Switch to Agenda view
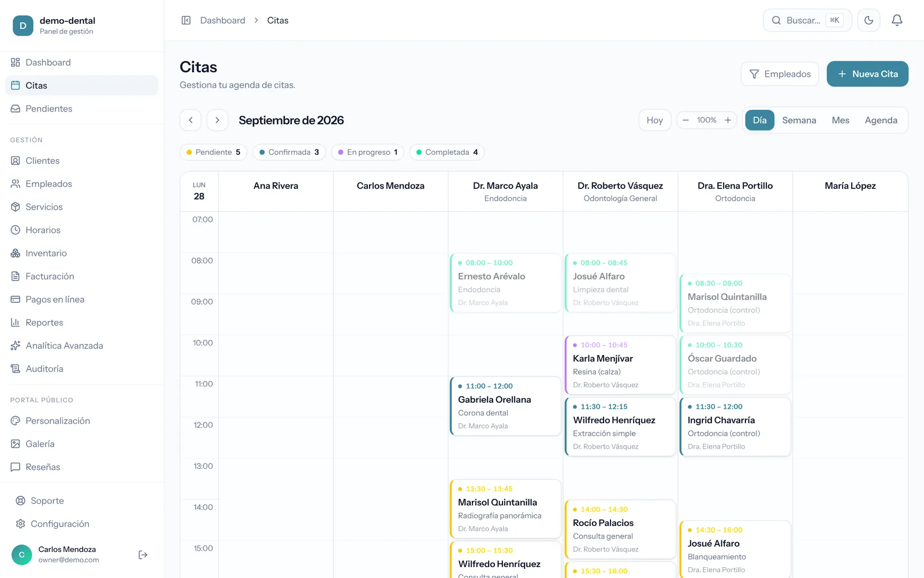Screen dimensions: 924x578 pos(881,120)
